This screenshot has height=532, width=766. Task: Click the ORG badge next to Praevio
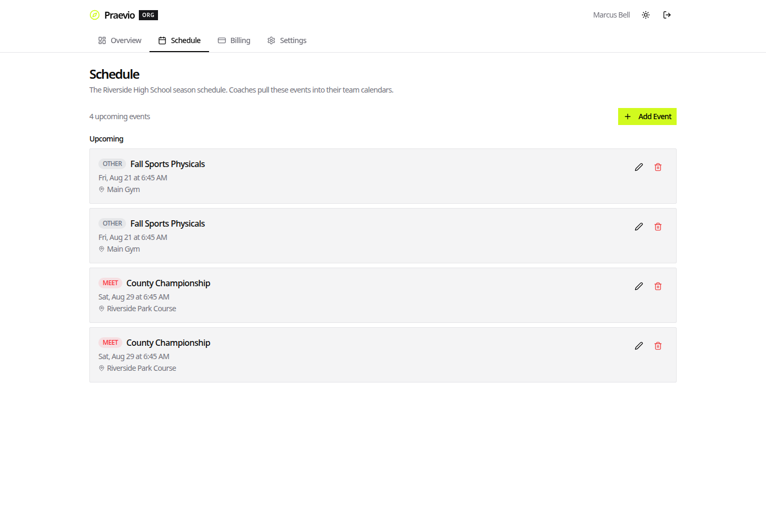[148, 15]
